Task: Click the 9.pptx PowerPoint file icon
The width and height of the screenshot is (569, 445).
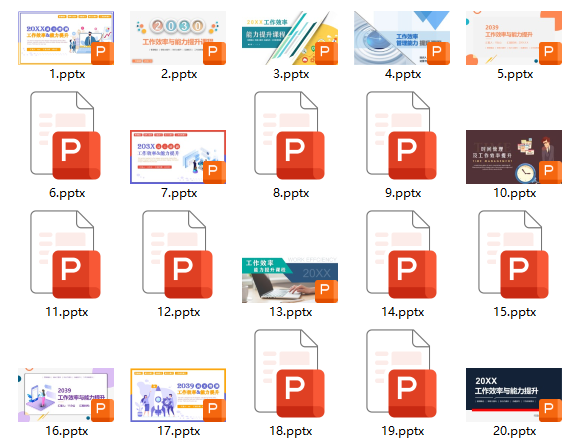Action: pos(402,135)
